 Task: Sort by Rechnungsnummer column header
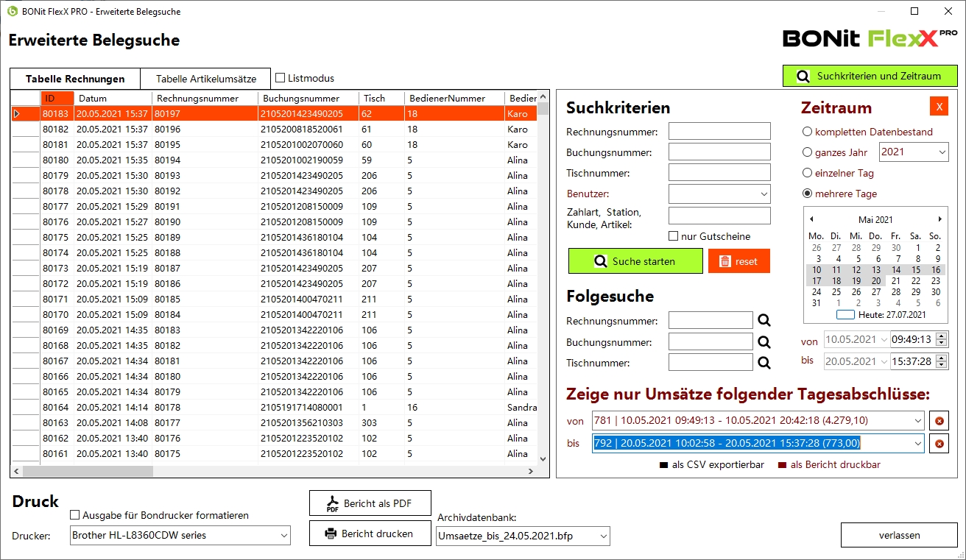[x=205, y=98]
